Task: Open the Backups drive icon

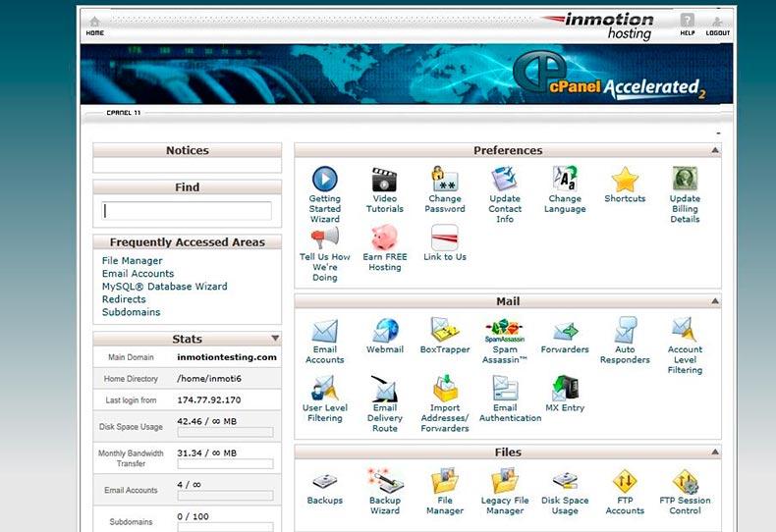Action: [x=325, y=482]
